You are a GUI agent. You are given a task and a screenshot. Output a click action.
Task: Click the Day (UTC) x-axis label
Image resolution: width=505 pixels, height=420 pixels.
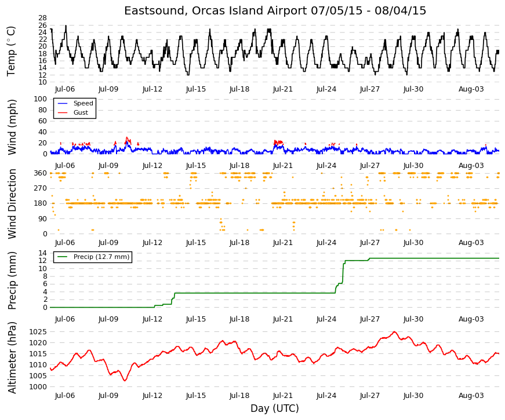point(275,408)
